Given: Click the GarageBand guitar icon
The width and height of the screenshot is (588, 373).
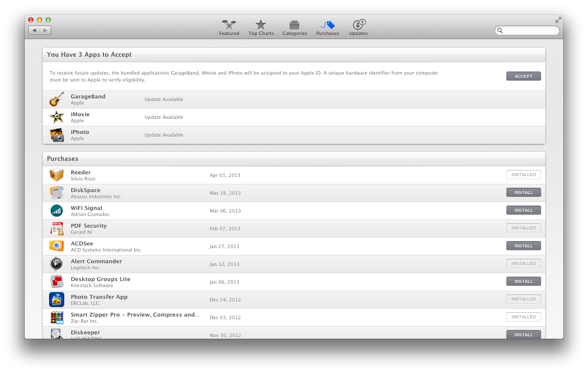Looking at the screenshot, I should 57,99.
